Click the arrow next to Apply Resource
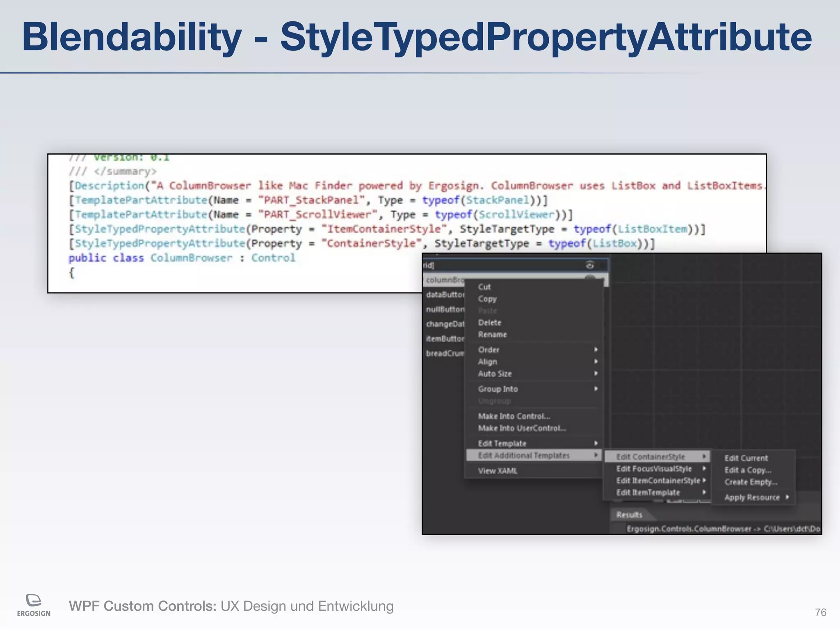Screen dimensions: 840x630 pyautogui.click(x=787, y=497)
